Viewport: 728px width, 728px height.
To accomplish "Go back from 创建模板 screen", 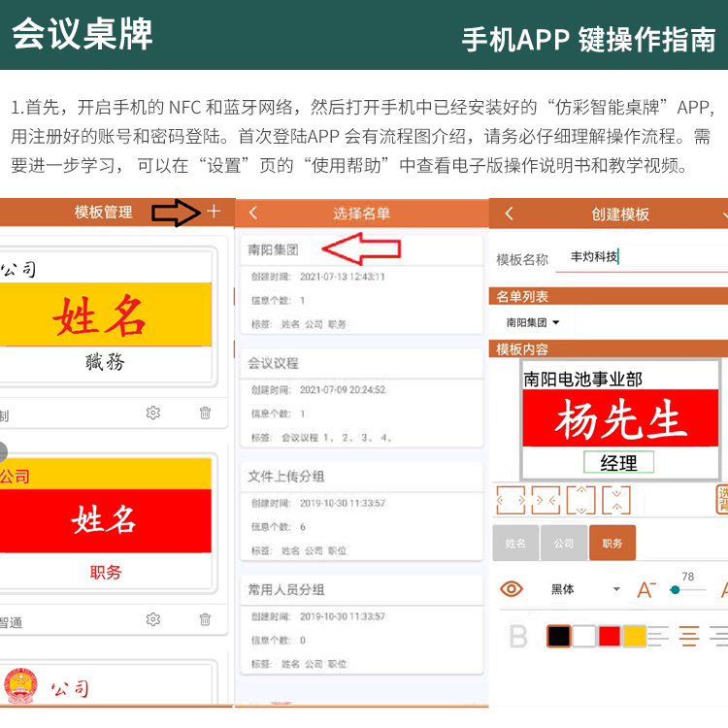I will pos(509,214).
